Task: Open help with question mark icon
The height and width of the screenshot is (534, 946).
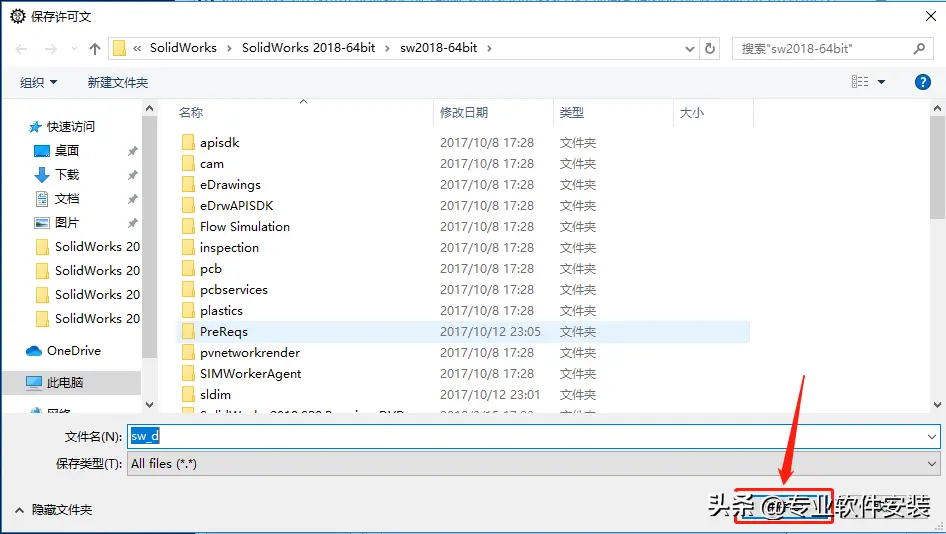Action: pos(922,81)
